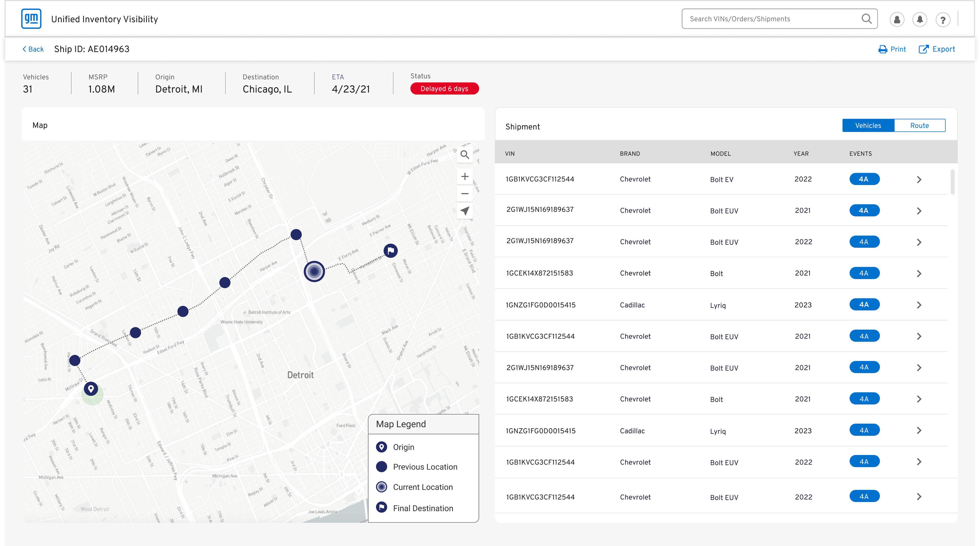Expand the Bolt EV 2022 row chevron
The height and width of the screenshot is (546, 980).
919,179
